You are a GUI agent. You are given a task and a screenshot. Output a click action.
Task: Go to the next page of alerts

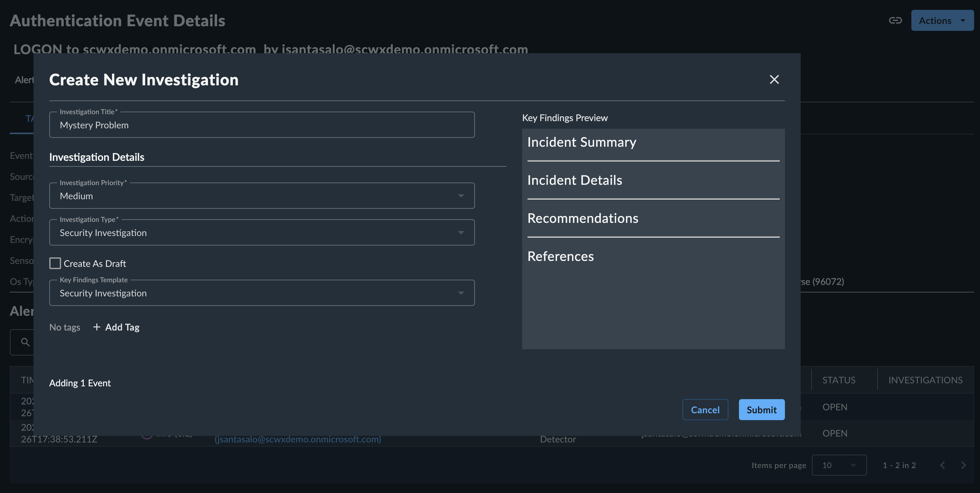[x=963, y=465]
